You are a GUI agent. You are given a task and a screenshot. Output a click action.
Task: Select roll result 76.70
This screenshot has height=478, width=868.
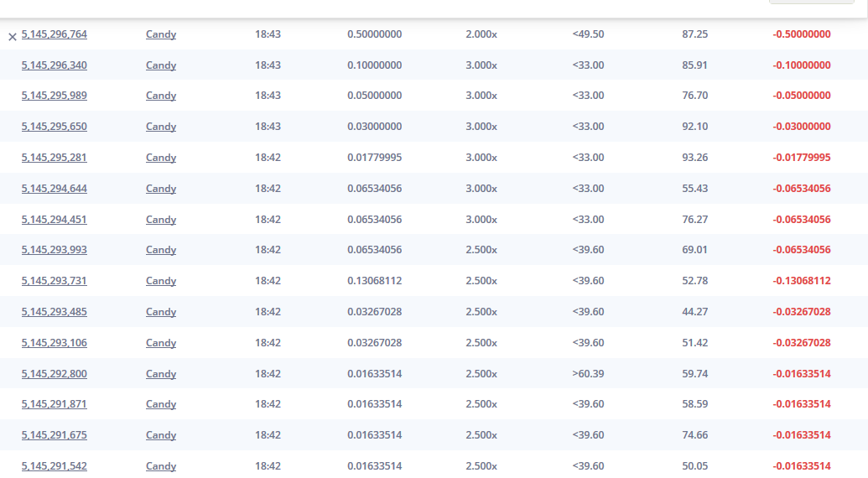(x=694, y=96)
